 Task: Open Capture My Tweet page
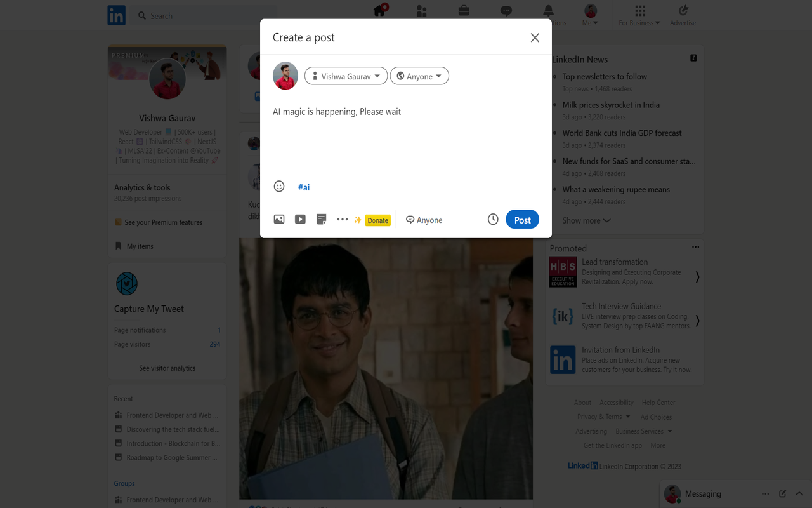(149, 309)
